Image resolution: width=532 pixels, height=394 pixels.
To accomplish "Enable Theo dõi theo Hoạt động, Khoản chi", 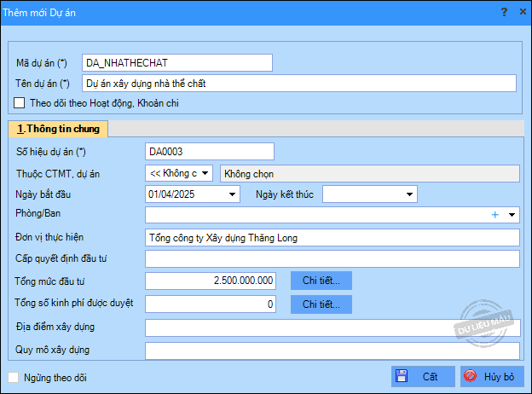I will click(20, 103).
